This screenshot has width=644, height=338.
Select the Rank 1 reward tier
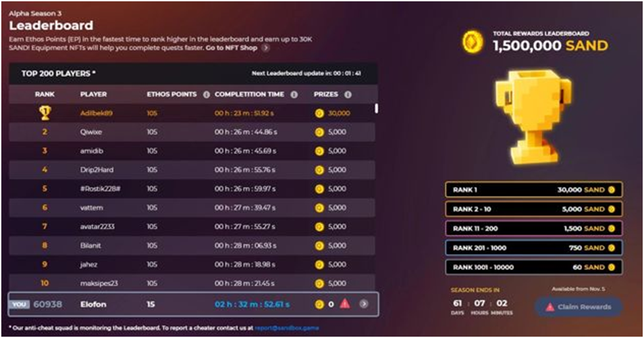533,190
